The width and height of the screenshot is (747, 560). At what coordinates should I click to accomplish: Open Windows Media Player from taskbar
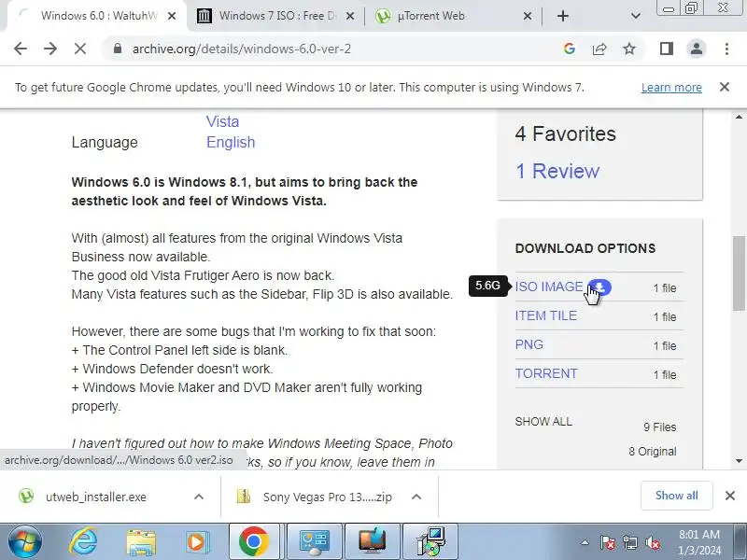tap(196, 542)
